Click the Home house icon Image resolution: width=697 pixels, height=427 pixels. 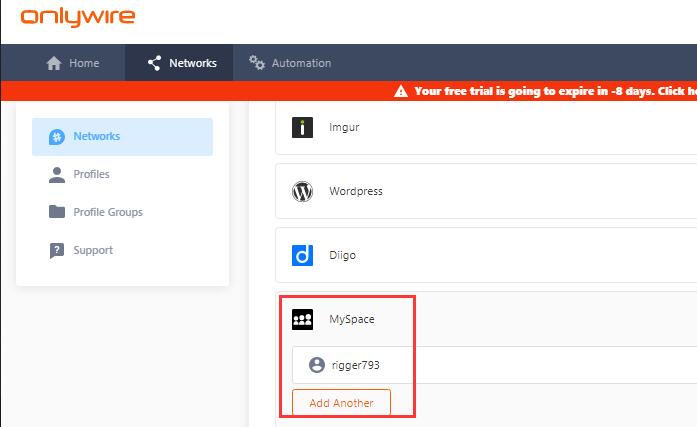coord(55,63)
